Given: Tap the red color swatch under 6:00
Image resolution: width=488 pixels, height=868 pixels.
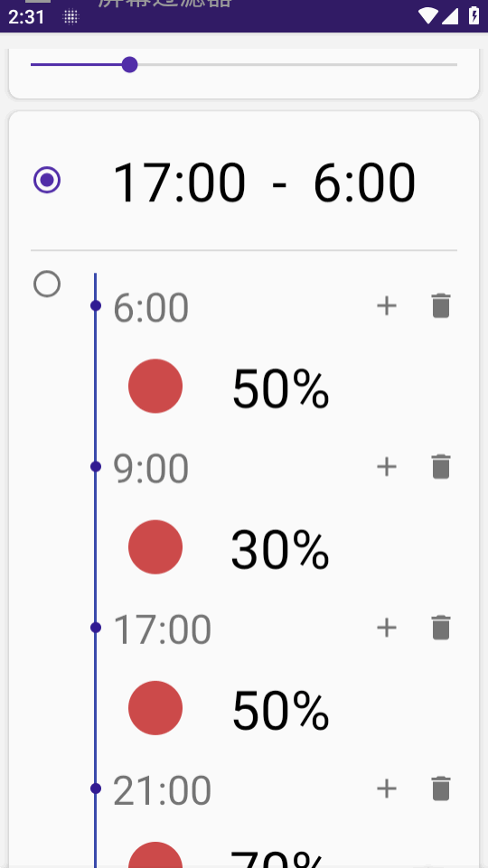Looking at the screenshot, I should (x=155, y=386).
